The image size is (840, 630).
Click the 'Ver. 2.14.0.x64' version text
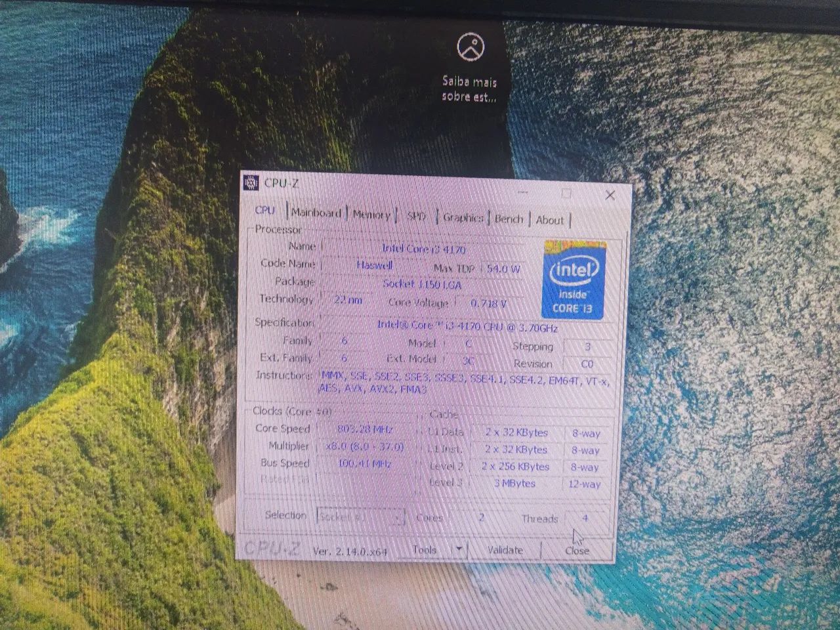click(350, 551)
